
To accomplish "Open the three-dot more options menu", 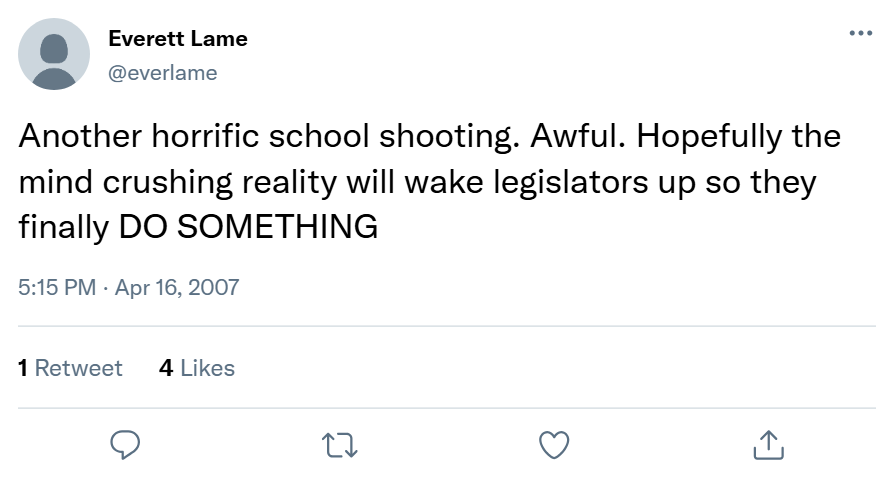I will pyautogui.click(x=859, y=34).
